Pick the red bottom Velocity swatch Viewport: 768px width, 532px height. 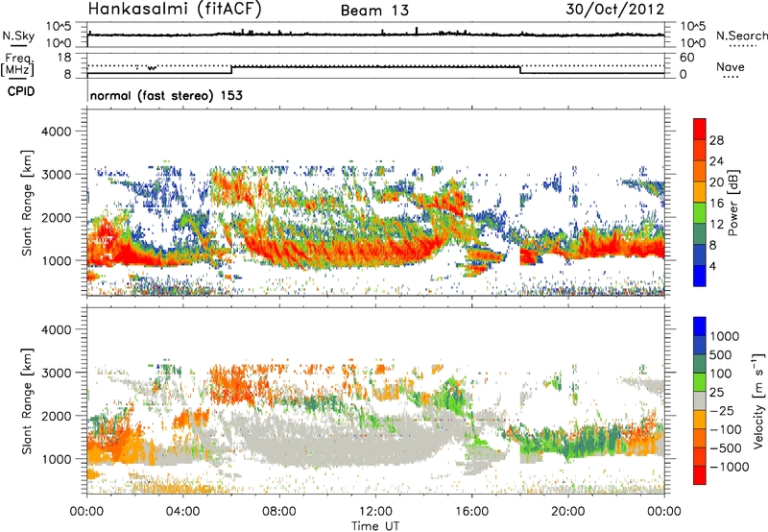click(700, 475)
